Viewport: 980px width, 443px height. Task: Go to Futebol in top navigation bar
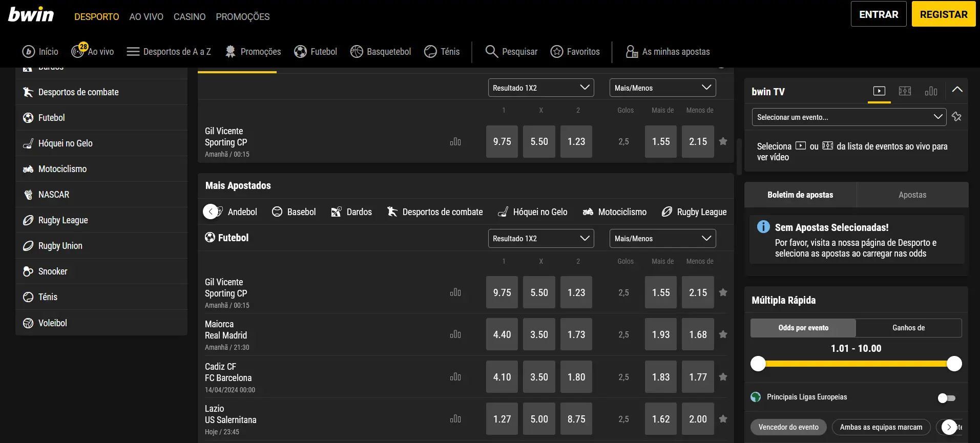coord(316,52)
